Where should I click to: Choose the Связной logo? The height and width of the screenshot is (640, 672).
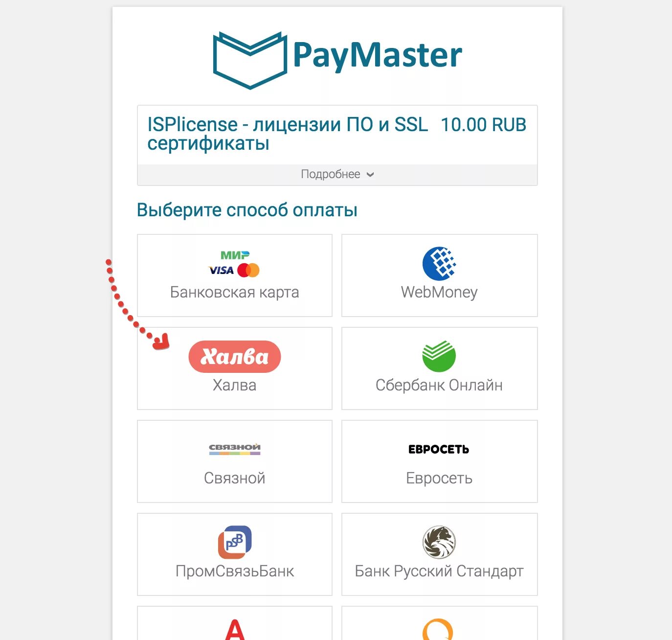[x=235, y=449]
